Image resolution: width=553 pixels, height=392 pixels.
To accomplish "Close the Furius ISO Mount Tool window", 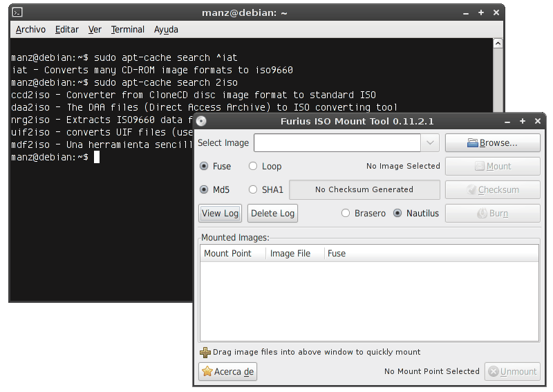I will point(538,122).
